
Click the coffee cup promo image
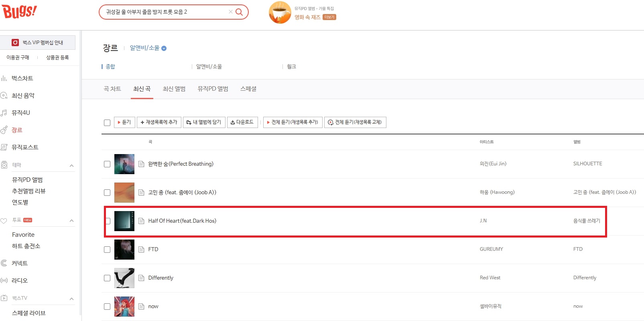(x=280, y=12)
